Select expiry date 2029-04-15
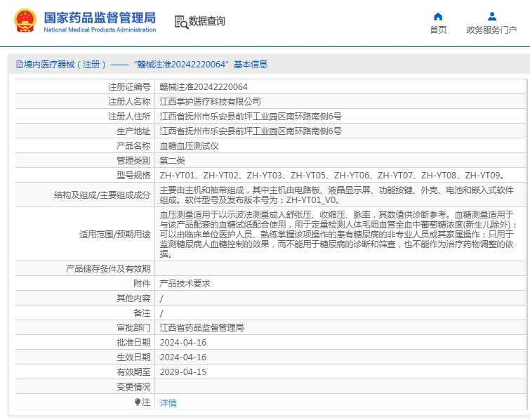This screenshot has width=530, height=420. coord(183,372)
